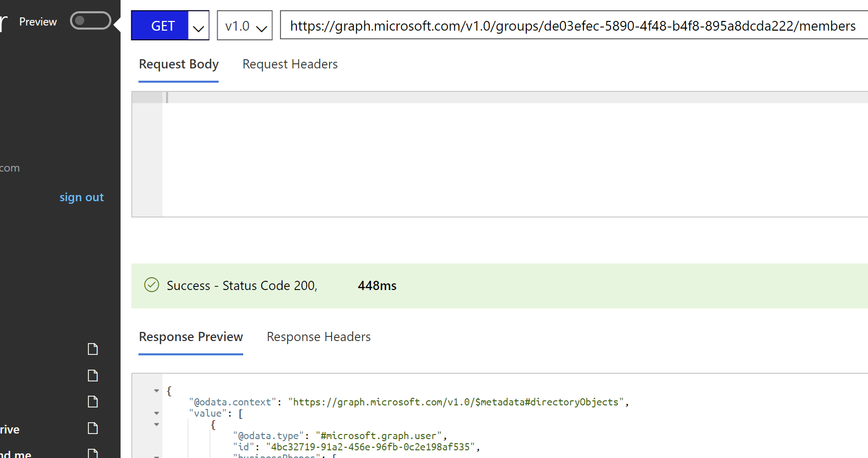The width and height of the screenshot is (868, 458).
Task: Open the first documentation page icon in sidebar
Action: pyautogui.click(x=93, y=349)
